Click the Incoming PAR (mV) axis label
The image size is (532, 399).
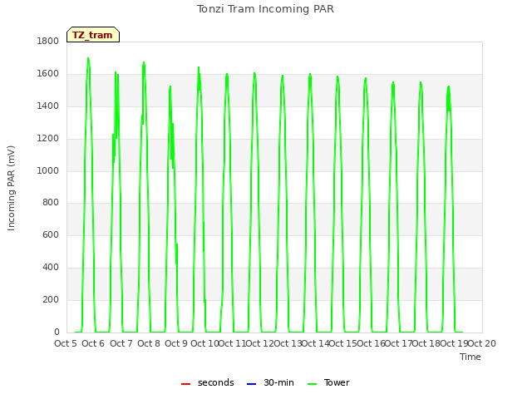pos(11,188)
